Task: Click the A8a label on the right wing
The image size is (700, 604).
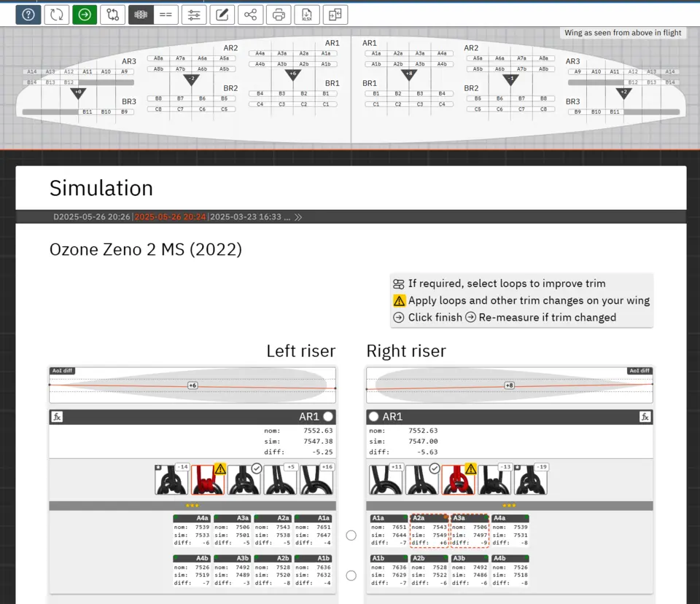Action: pyautogui.click(x=543, y=58)
